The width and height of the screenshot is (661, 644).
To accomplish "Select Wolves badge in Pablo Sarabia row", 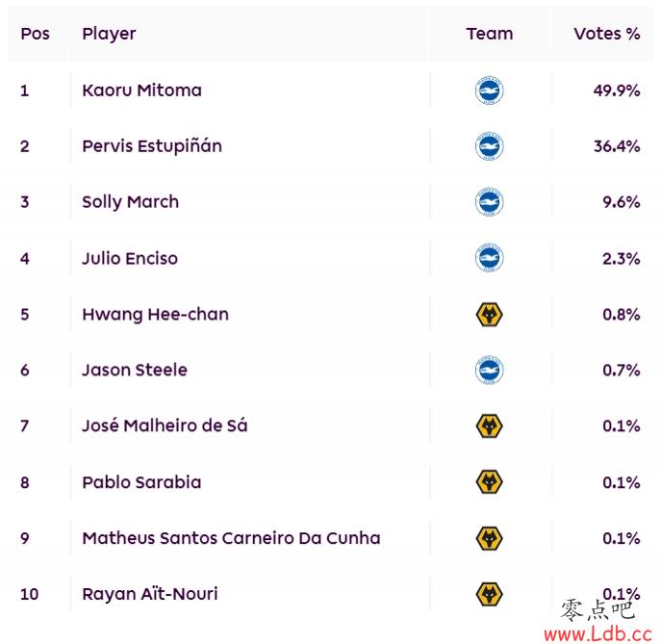I will tap(489, 482).
